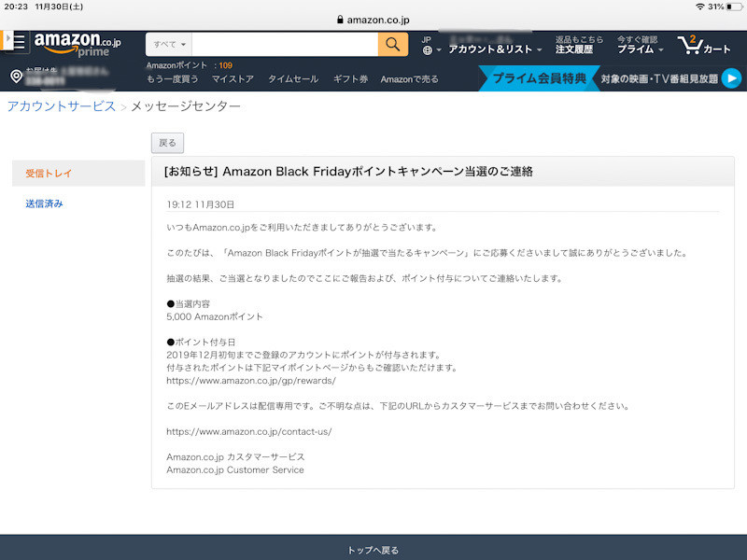This screenshot has height=560, width=747.
Task: Click the プライム会員特典 banner
Action: pos(540,78)
